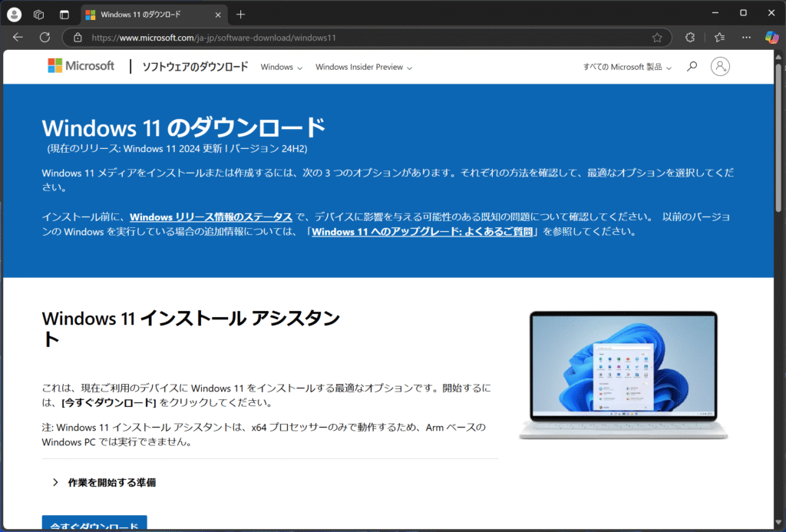Viewport: 786px width, 532px height.
Task: Maximize the Edge window
Action: coord(743,13)
